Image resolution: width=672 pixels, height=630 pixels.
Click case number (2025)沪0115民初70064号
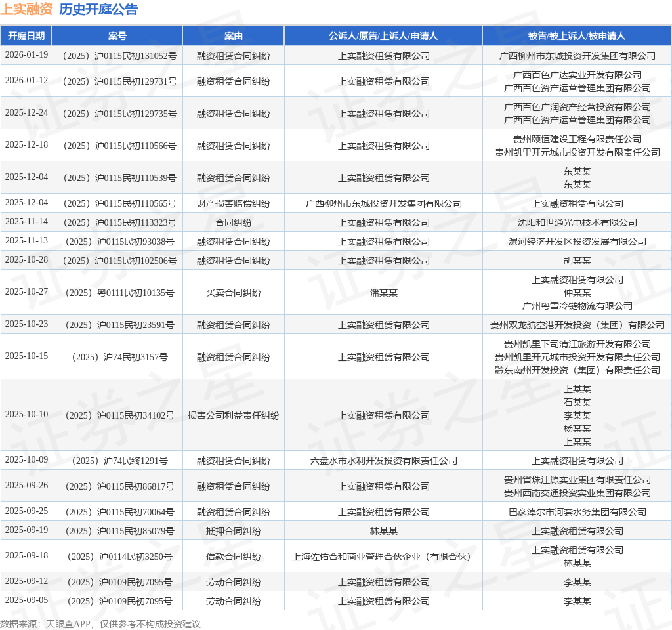[119, 512]
